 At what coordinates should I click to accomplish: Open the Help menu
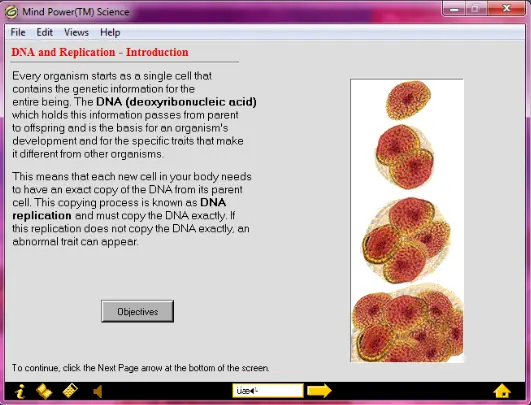110,33
